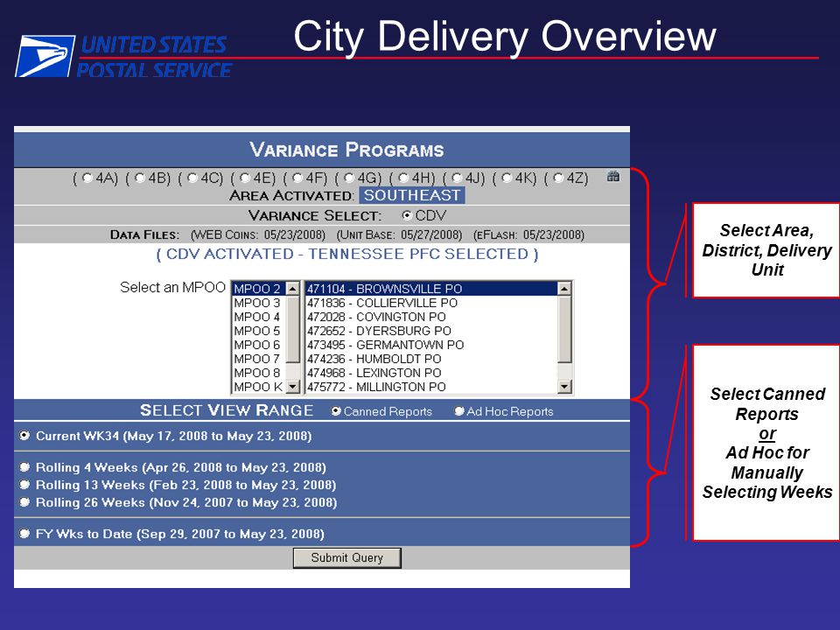Select MPOO 5 in the list
Image resolution: width=840 pixels, height=630 pixels.
[x=258, y=331]
